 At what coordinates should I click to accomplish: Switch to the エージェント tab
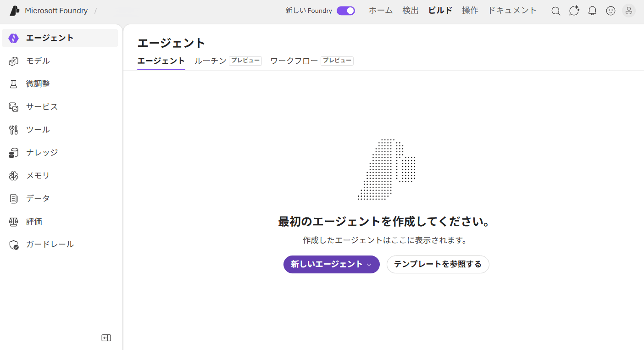[x=161, y=61]
